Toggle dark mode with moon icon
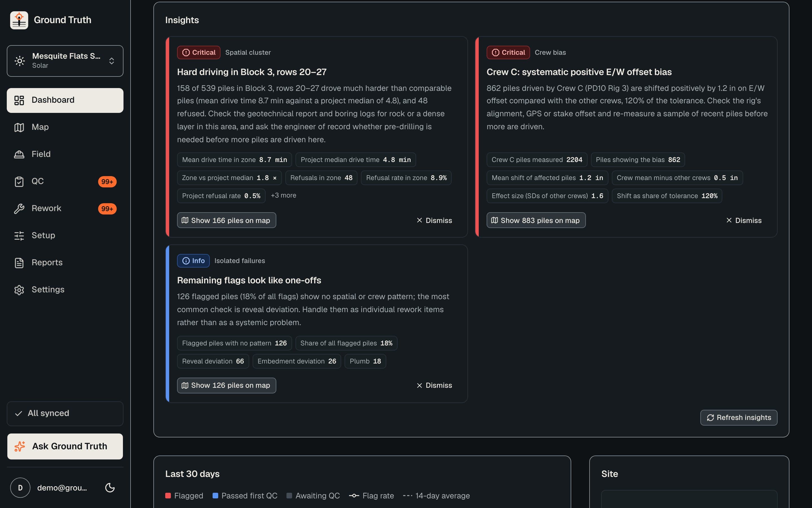 point(110,487)
